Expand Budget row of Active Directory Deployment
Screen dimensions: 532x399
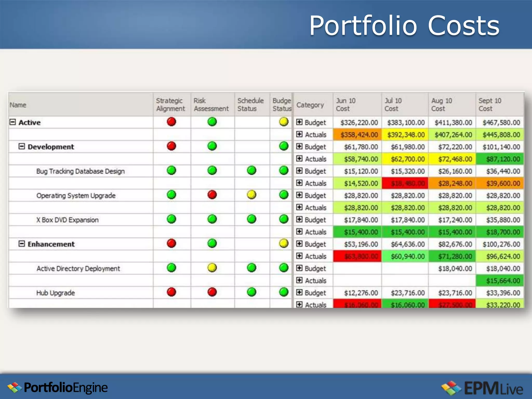pyautogui.click(x=299, y=268)
